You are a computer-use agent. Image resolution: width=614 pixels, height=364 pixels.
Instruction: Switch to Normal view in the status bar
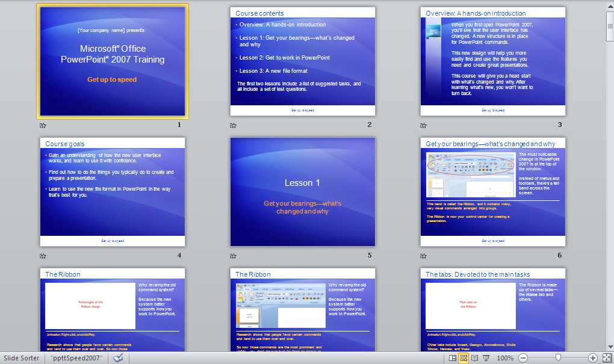tap(453, 358)
